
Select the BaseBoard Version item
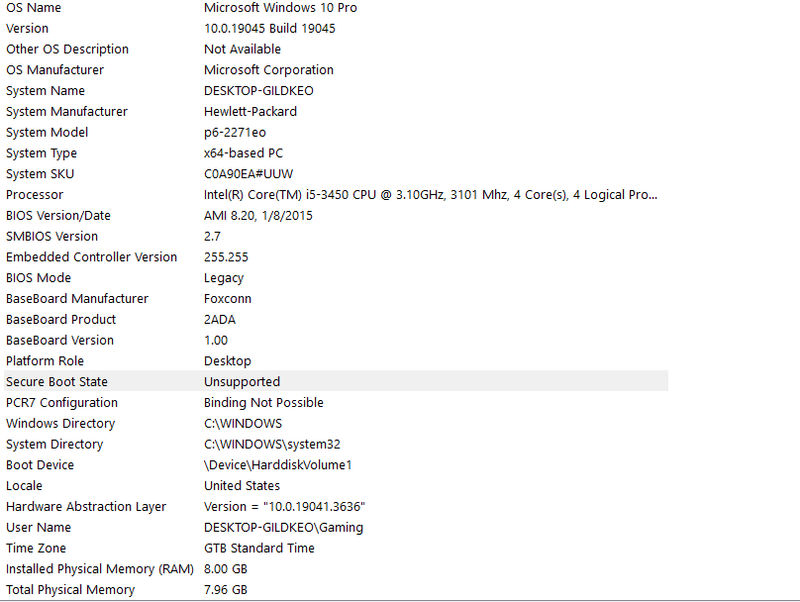[60, 340]
